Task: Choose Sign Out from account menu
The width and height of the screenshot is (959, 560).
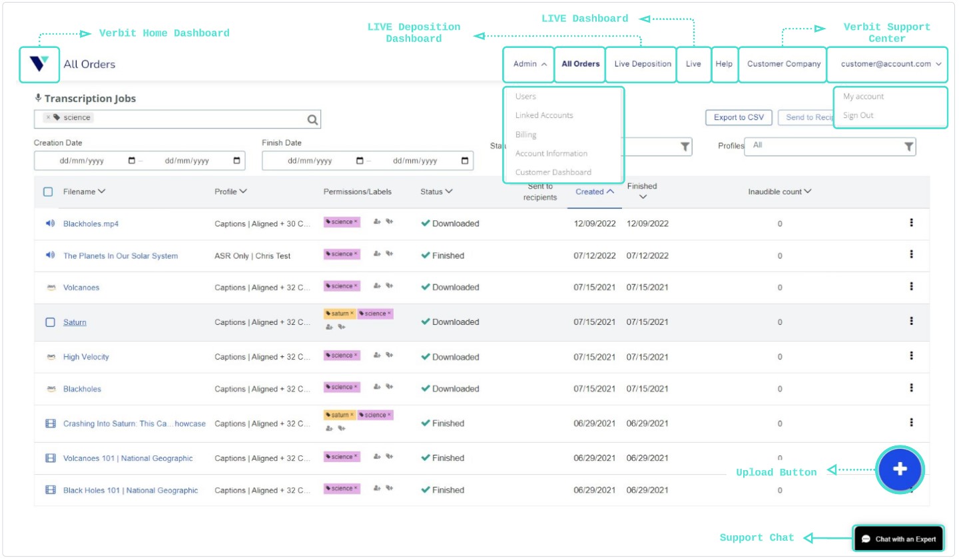Action: tap(858, 115)
